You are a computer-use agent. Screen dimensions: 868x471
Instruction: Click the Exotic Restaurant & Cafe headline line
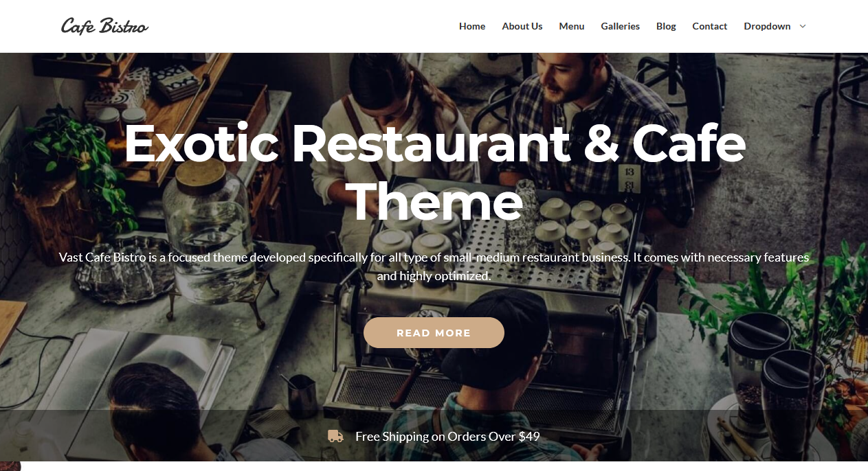point(434,143)
